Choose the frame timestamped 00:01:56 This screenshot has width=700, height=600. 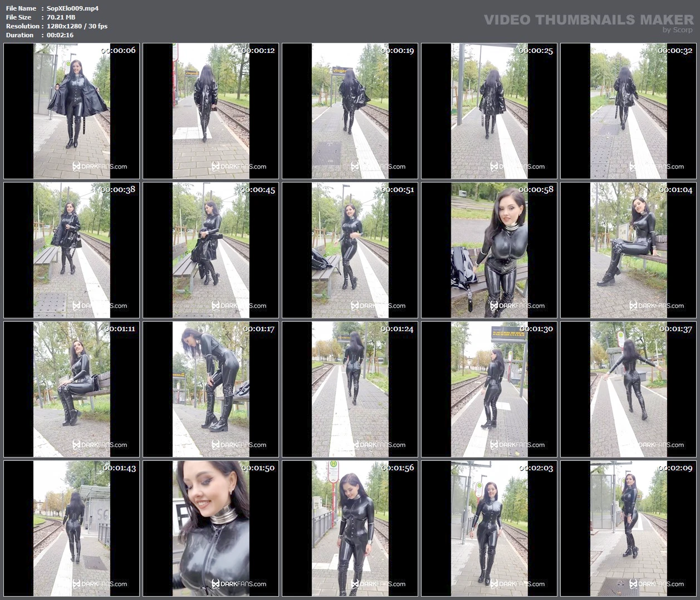tap(350, 528)
